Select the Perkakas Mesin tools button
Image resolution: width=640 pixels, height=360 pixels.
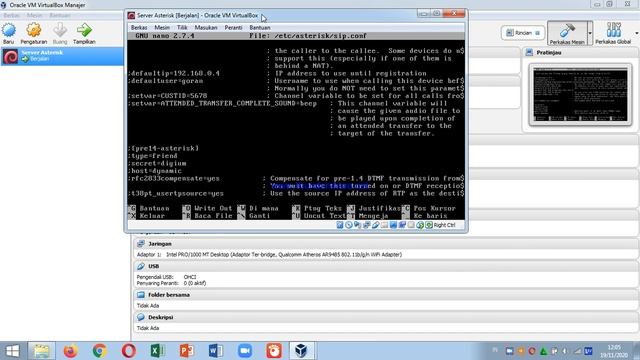pos(567,33)
